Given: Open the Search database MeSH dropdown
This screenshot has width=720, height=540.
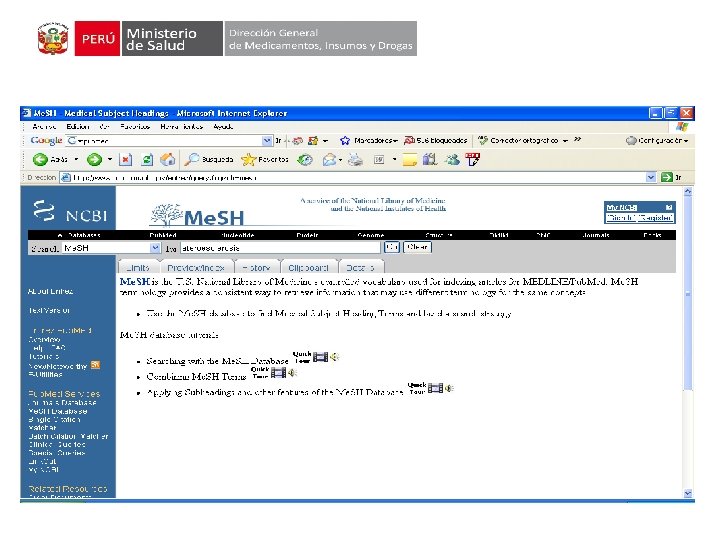Looking at the screenshot, I should point(155,248).
